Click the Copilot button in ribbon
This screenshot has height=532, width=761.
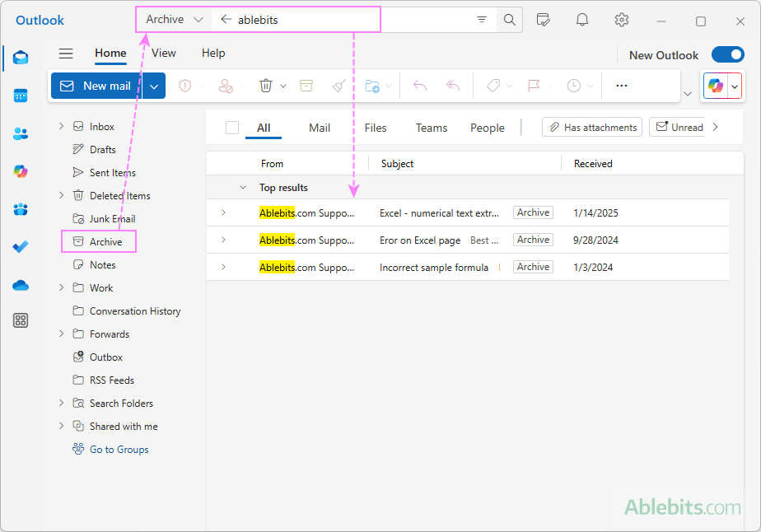coord(716,86)
